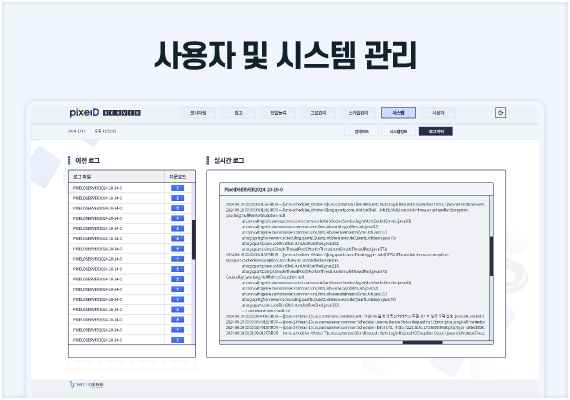The image size is (570, 400).
Task: Switch to the 시스템정보 sub-tab
Action: pos(398,131)
